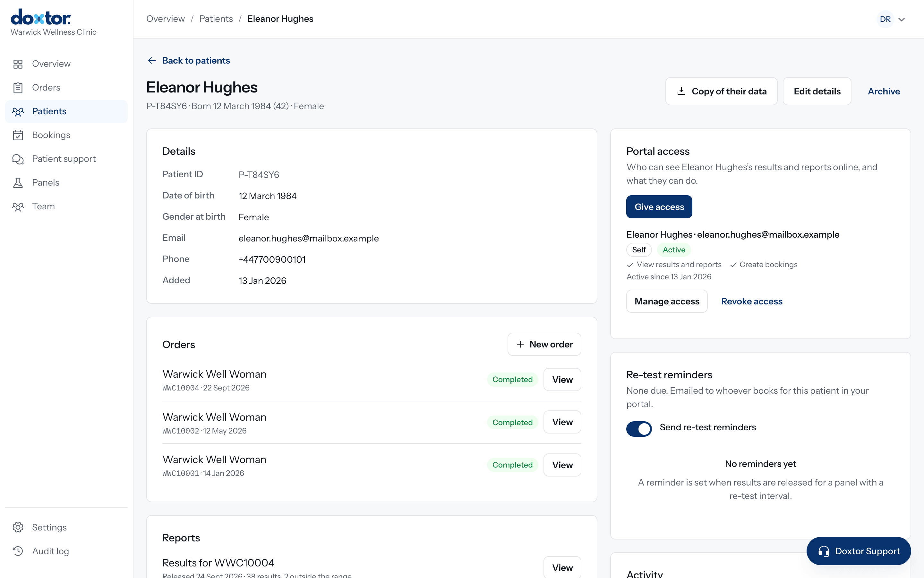Click the headset icon on Doxtor Support

(824, 551)
